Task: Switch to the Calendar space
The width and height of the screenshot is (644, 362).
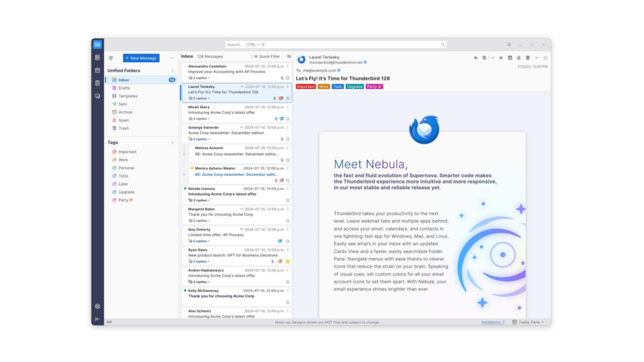Action: pos(97,70)
